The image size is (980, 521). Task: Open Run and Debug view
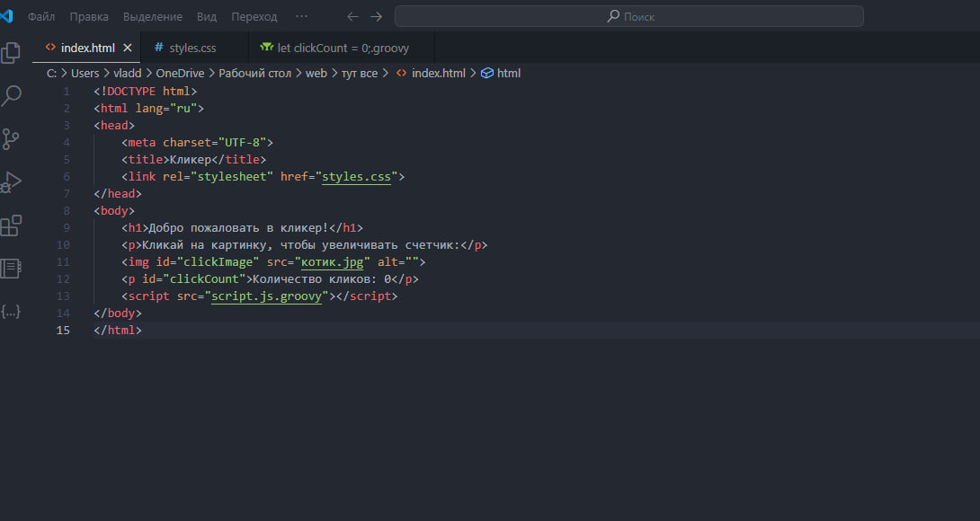coord(11,181)
